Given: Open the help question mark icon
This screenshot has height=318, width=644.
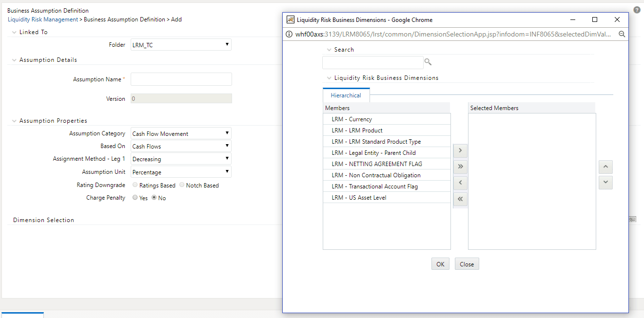Looking at the screenshot, I should (637, 10).
